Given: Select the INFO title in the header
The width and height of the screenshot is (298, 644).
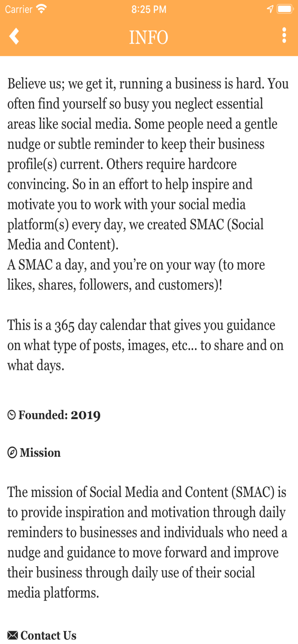Looking at the screenshot, I should (149, 37).
